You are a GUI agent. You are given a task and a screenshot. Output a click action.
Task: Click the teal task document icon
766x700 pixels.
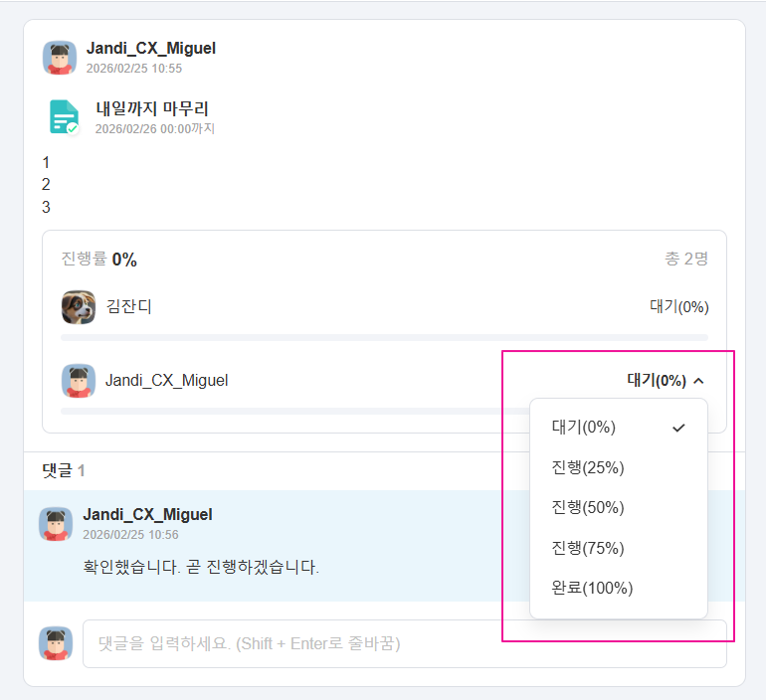(64, 117)
